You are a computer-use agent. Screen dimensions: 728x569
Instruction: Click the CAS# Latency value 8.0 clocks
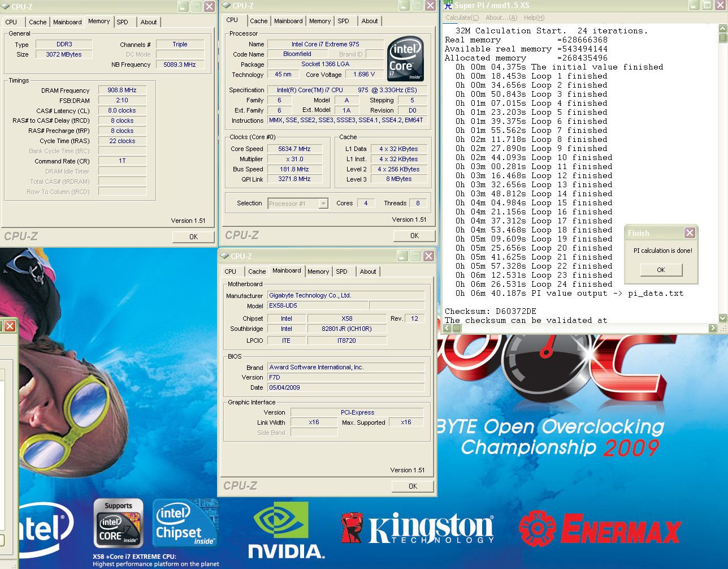[x=122, y=110]
